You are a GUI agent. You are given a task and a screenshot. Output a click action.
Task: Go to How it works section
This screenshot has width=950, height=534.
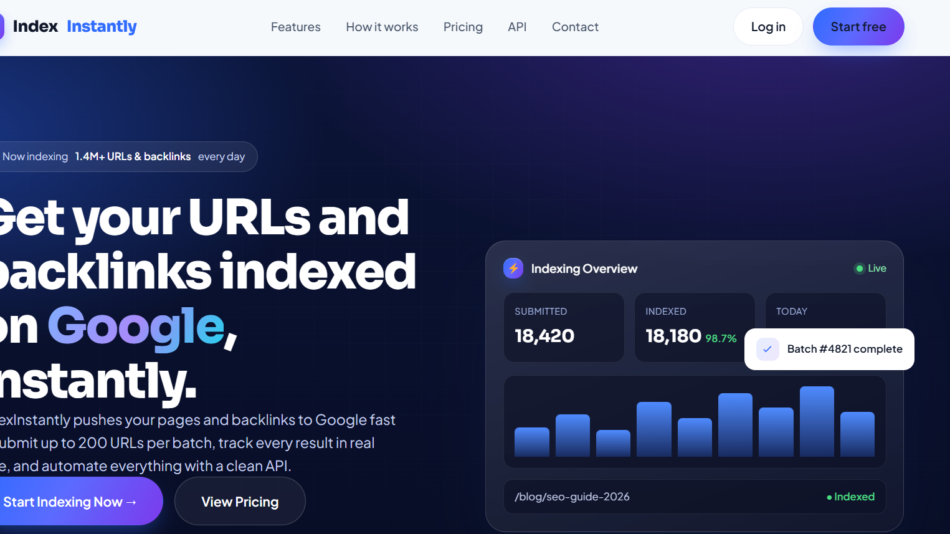click(382, 27)
